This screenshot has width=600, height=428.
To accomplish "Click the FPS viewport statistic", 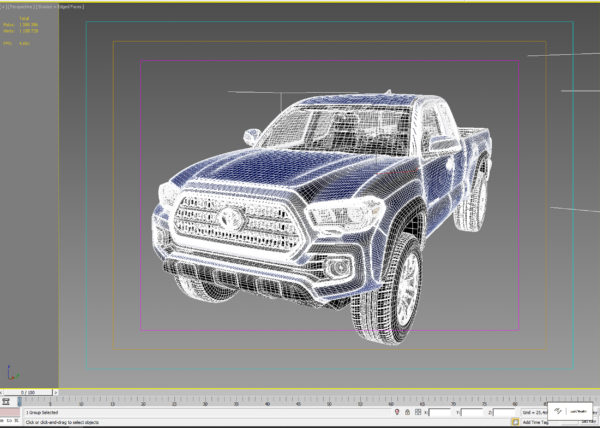I will coord(16,44).
